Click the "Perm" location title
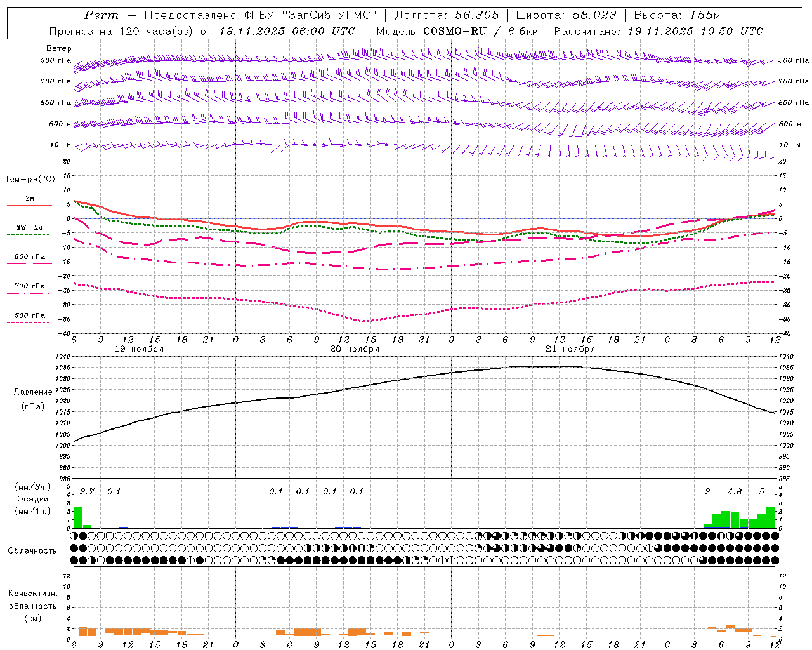This screenshot has height=650, width=812. (x=101, y=15)
